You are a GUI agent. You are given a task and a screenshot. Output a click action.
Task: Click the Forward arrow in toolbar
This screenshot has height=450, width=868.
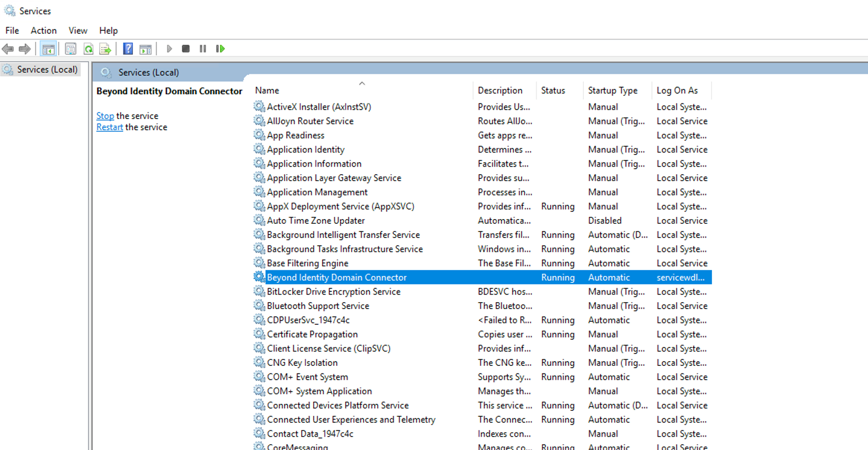tap(25, 49)
